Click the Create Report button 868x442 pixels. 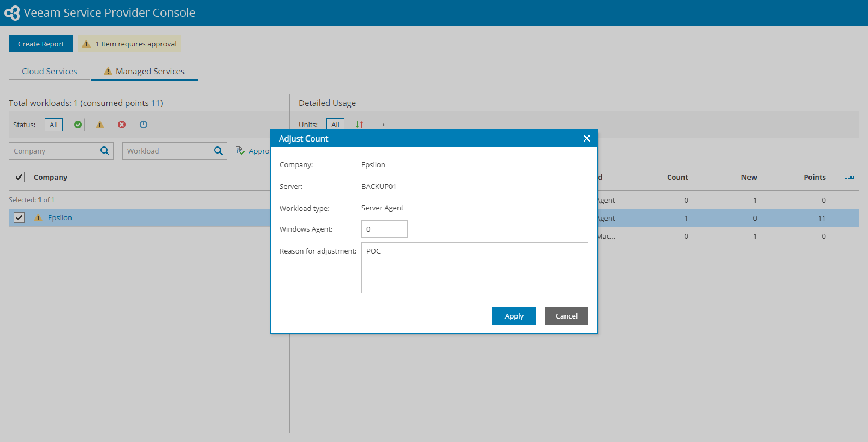pyautogui.click(x=41, y=44)
